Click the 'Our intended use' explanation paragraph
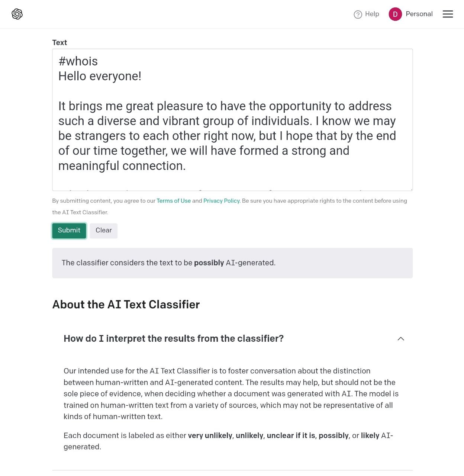The width and height of the screenshot is (464, 476). pyautogui.click(x=231, y=394)
